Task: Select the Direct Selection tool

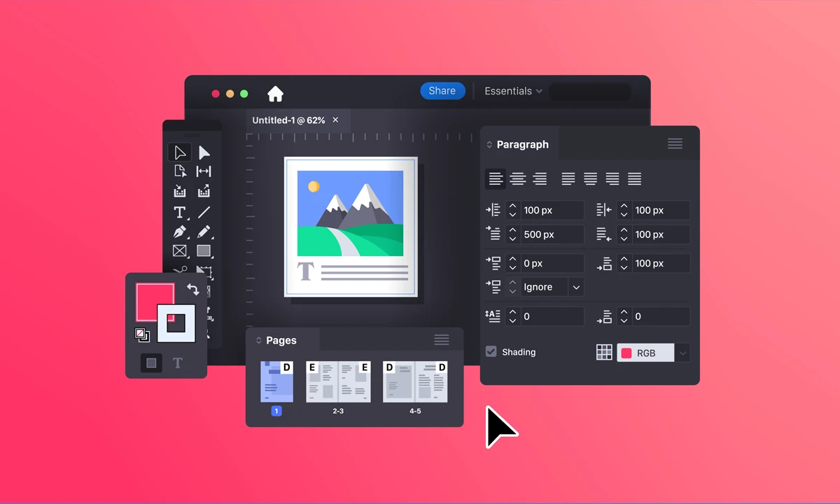Action: [204, 153]
